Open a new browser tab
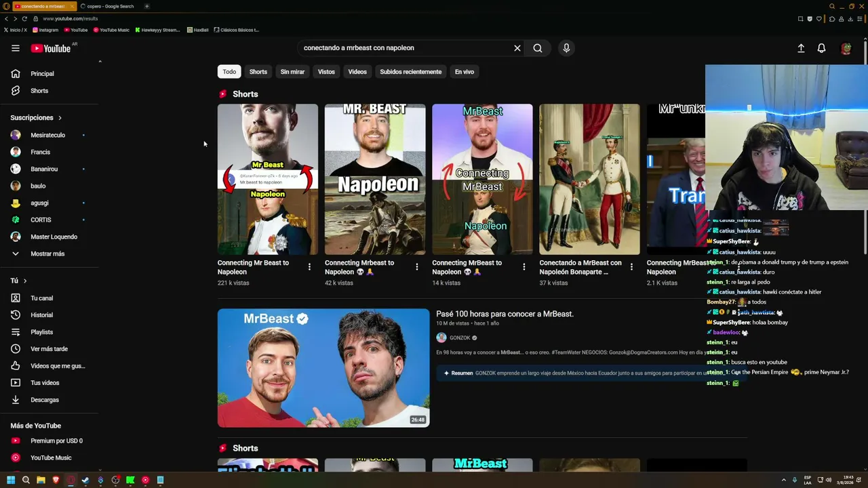This screenshot has height=488, width=868. 146,6
